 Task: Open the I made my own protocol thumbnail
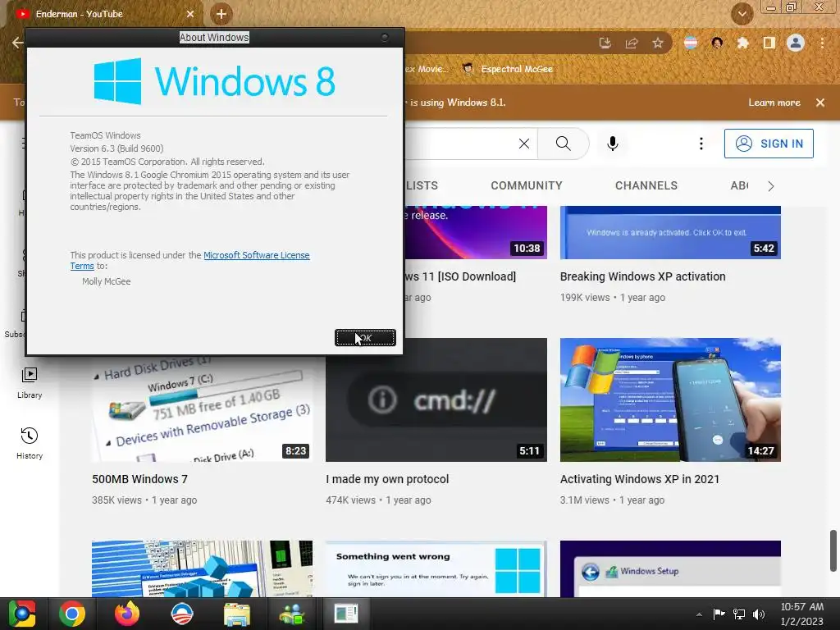(x=436, y=399)
